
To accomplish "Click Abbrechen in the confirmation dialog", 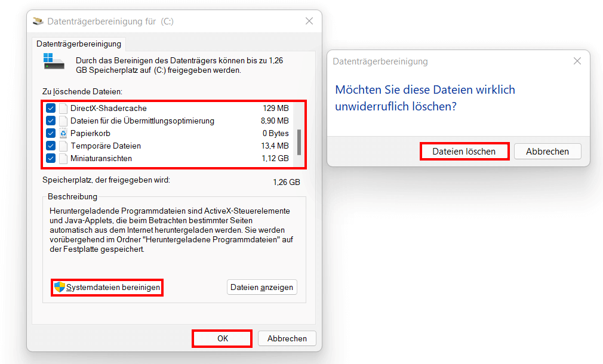I will 547,152.
